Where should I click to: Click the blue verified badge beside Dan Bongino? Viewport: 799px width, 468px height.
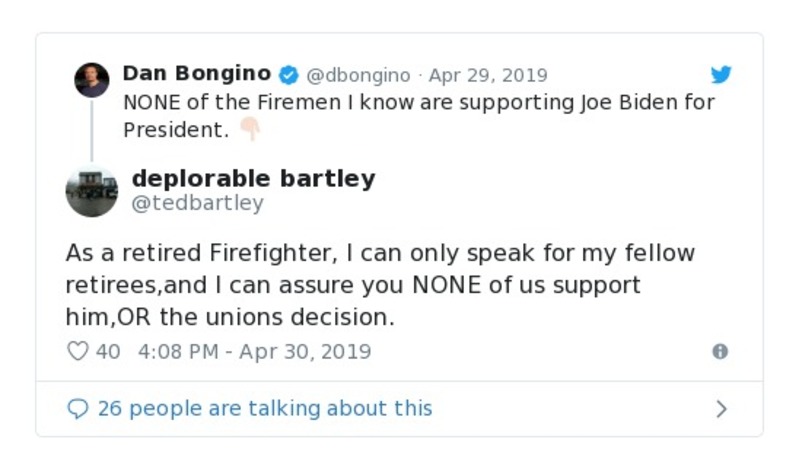288,75
